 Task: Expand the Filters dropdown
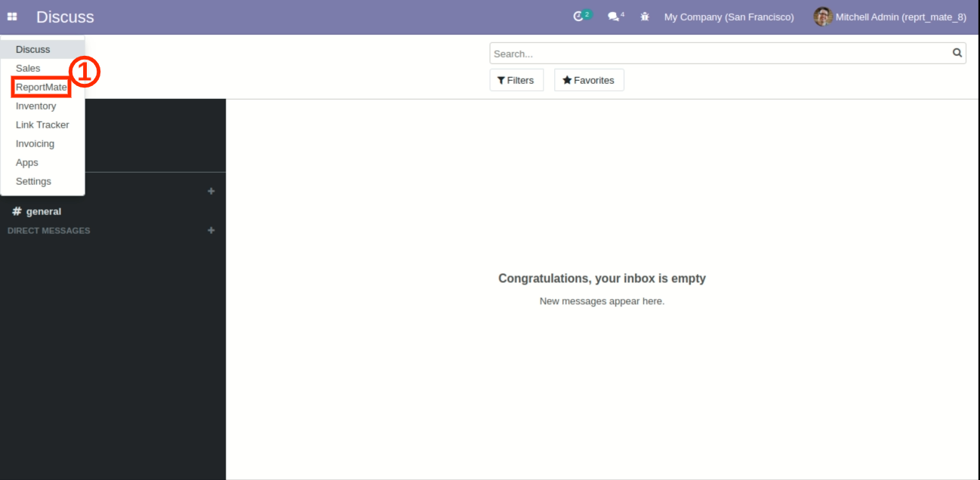click(x=516, y=80)
